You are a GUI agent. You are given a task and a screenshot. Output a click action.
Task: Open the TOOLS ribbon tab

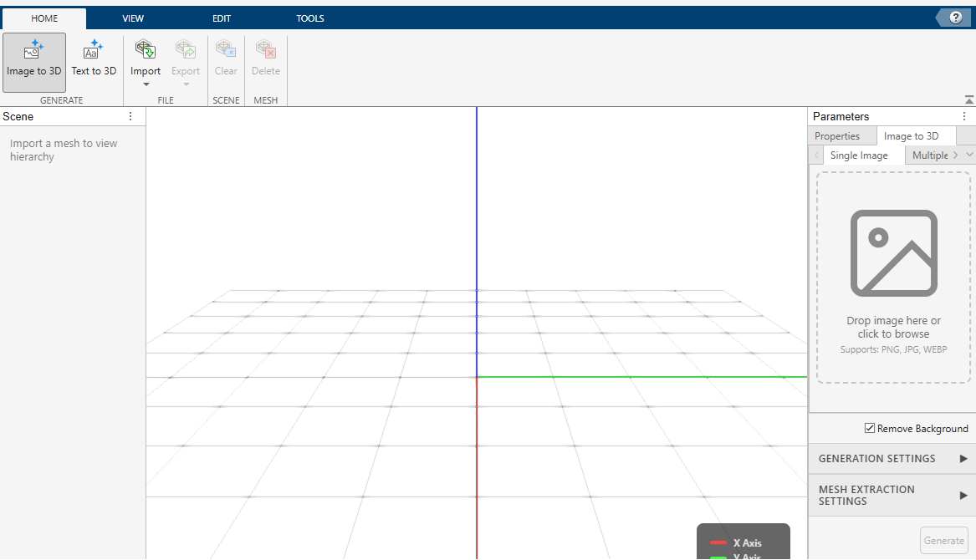pos(310,18)
